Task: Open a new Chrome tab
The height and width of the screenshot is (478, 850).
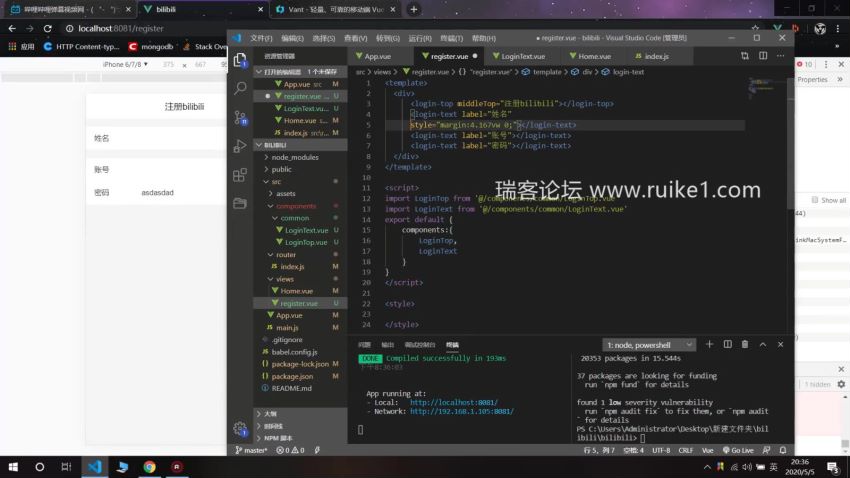Action: coord(414,9)
